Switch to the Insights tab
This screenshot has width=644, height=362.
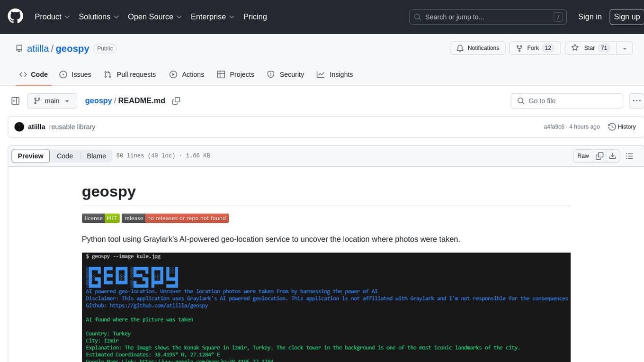click(335, 74)
